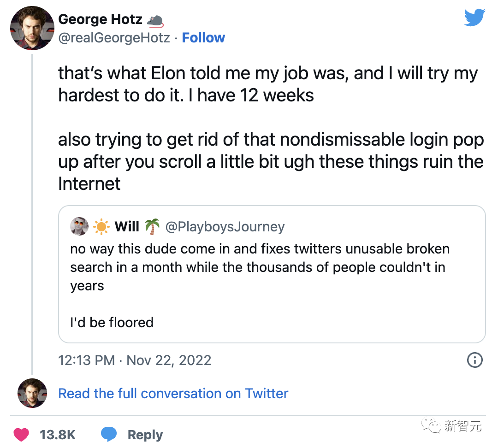Open Will's small avatar in quoted tweet
This screenshot has width=498, height=448.
[x=79, y=226]
